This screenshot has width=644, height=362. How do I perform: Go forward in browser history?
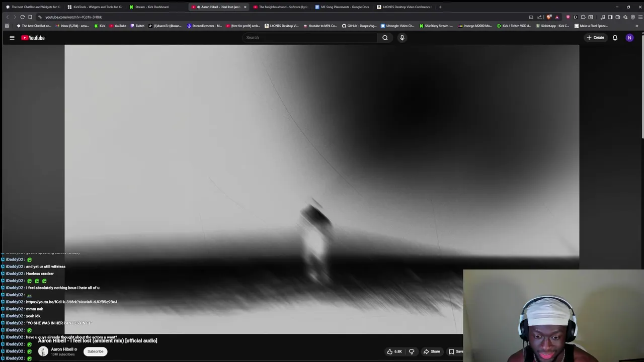click(x=15, y=17)
